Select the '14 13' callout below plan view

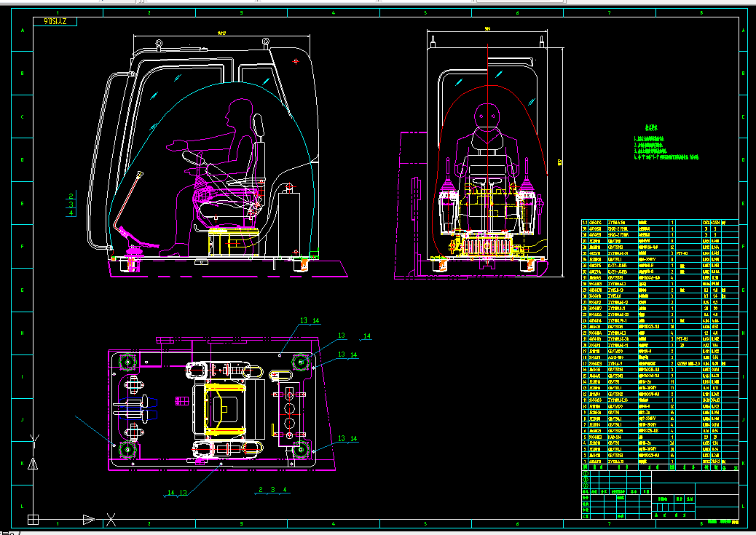pos(176,493)
